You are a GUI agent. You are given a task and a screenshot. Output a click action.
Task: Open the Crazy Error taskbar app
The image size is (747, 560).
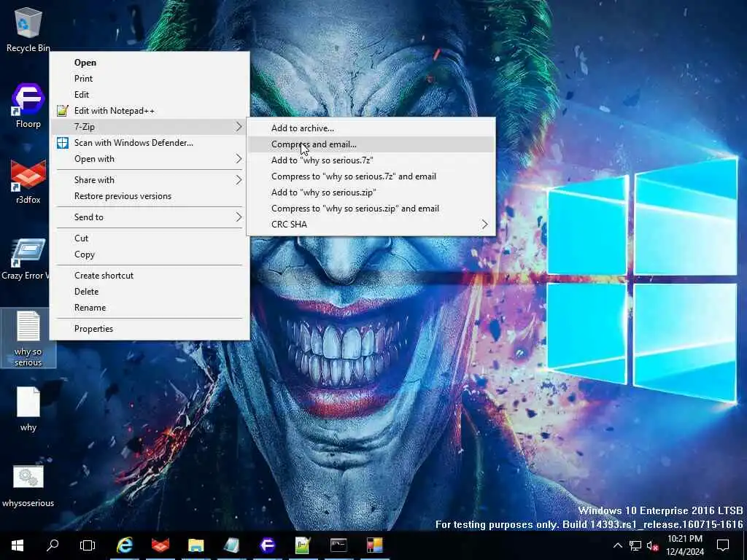click(231, 545)
